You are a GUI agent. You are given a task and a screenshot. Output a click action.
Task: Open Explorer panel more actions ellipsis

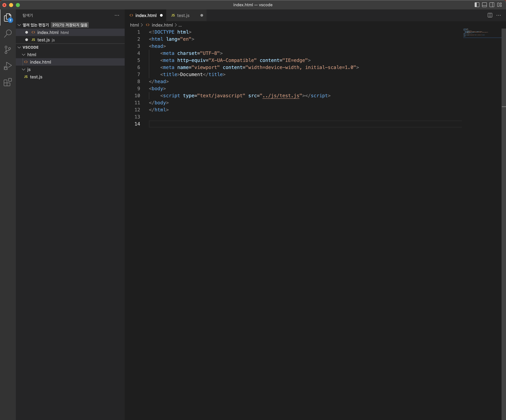tap(117, 15)
